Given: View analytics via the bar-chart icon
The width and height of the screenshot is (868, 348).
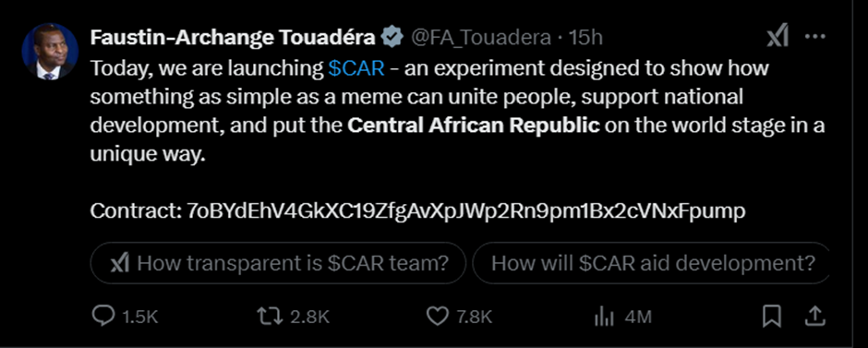Looking at the screenshot, I should coord(605,317).
